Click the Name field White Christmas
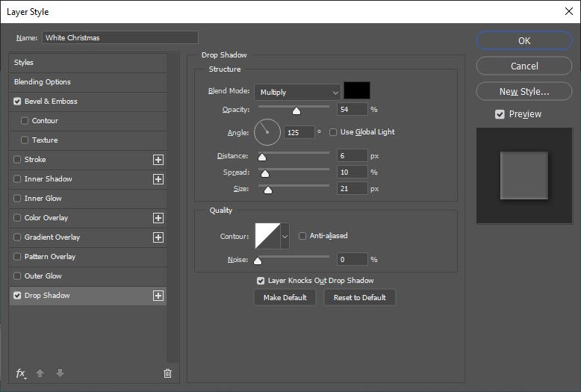The image size is (581, 392). pyautogui.click(x=120, y=38)
